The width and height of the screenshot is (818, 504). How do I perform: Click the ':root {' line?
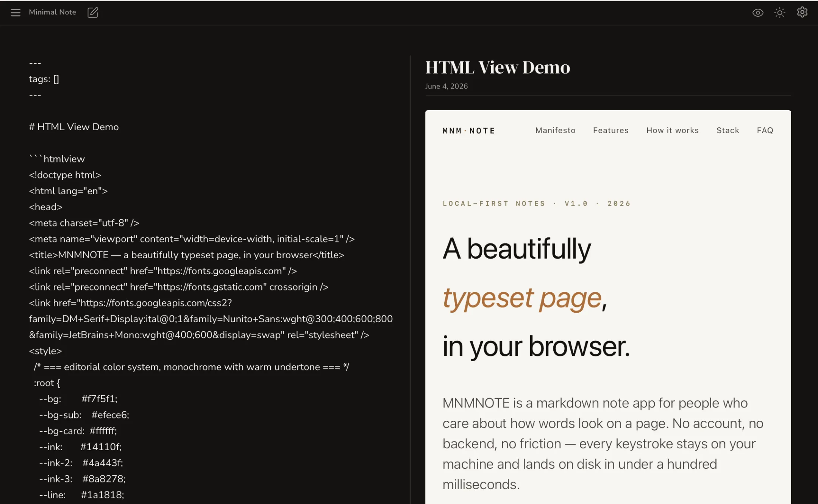click(x=47, y=383)
